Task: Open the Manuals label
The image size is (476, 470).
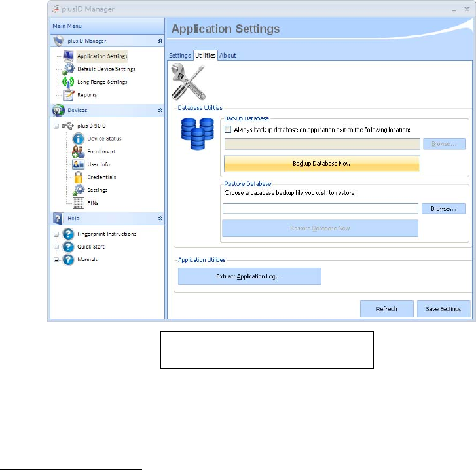Action: tap(88, 259)
